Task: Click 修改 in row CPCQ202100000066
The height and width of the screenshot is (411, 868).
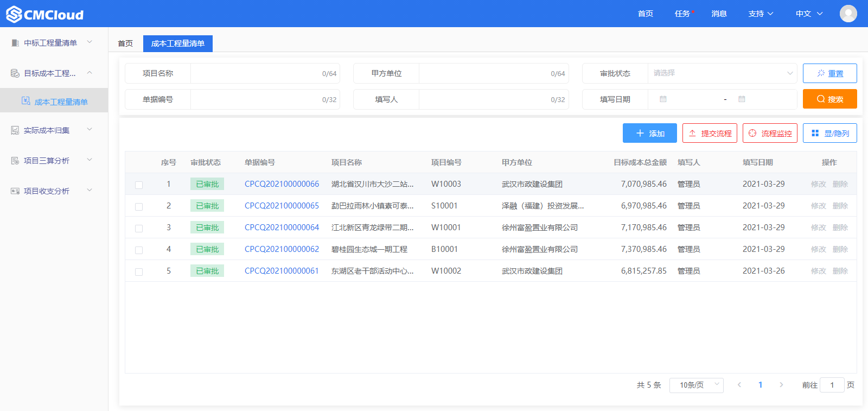Action: point(819,184)
